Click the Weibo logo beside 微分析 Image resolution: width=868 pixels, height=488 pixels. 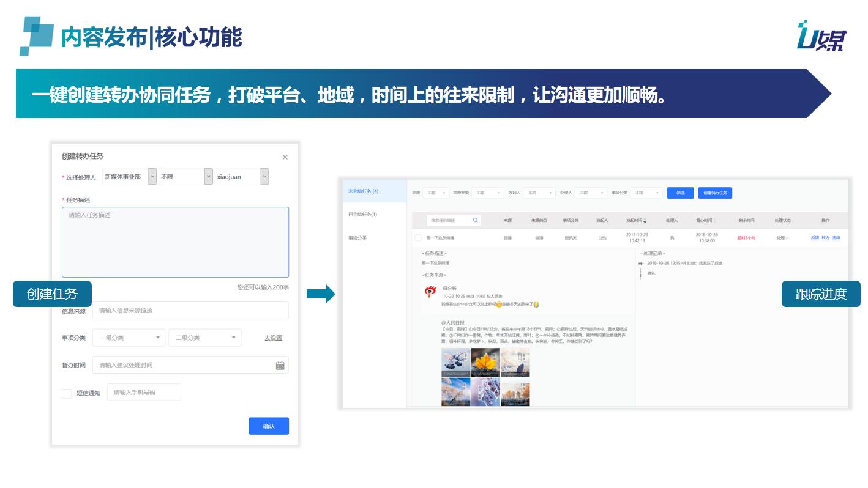431,292
